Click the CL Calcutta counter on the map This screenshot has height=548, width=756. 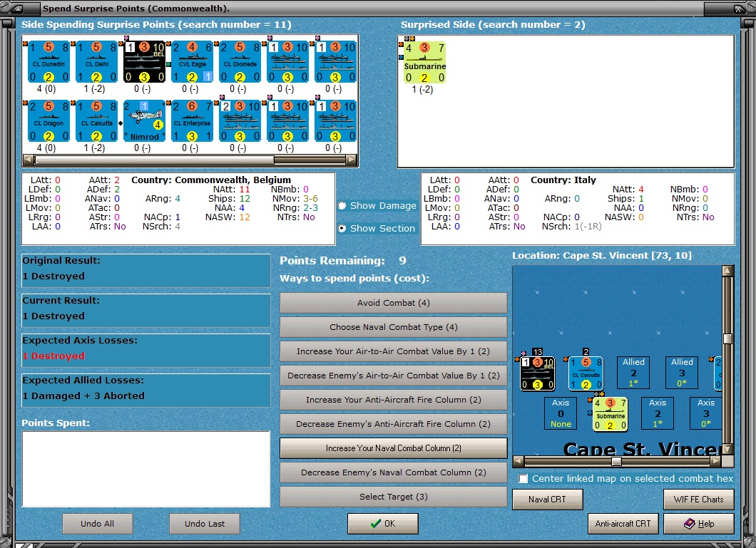(x=586, y=373)
